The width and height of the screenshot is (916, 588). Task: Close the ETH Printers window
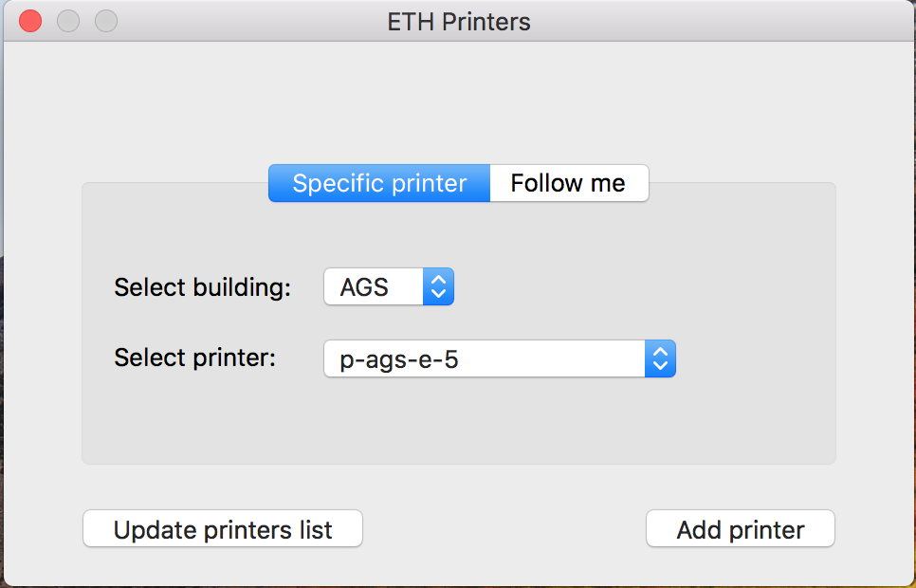(x=30, y=22)
